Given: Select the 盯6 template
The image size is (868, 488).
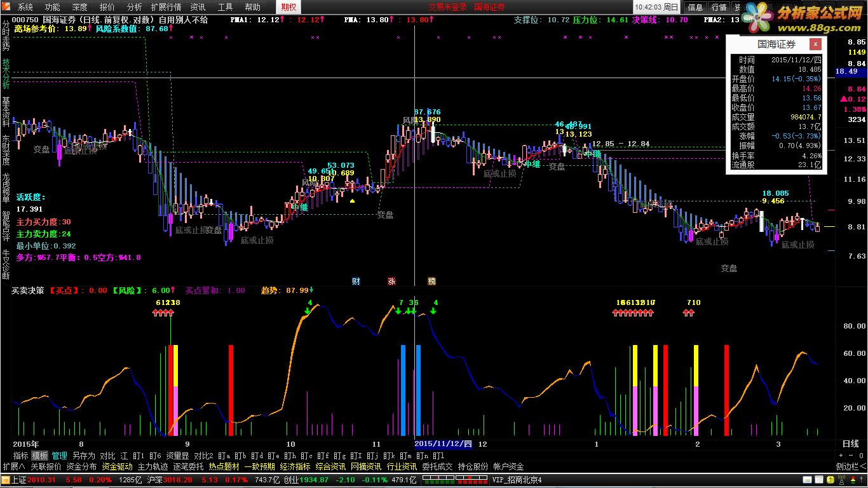Looking at the screenshot, I should point(156,456).
